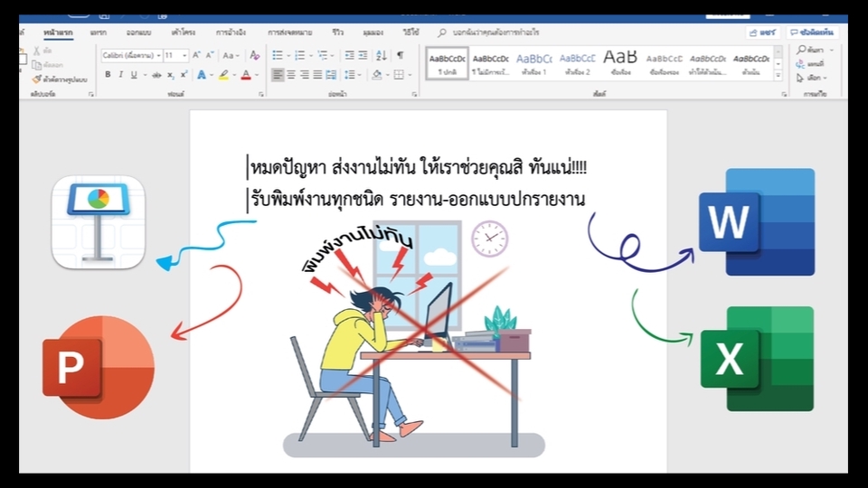Image resolution: width=868 pixels, height=488 pixels.
Task: Click the Copy icon in Clipboard group
Action: (x=36, y=65)
